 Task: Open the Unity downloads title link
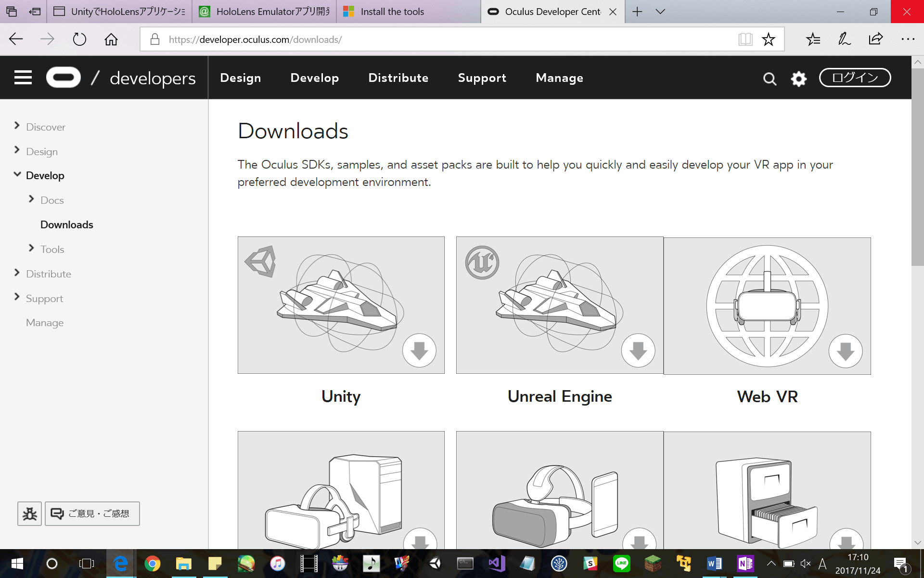click(x=341, y=396)
